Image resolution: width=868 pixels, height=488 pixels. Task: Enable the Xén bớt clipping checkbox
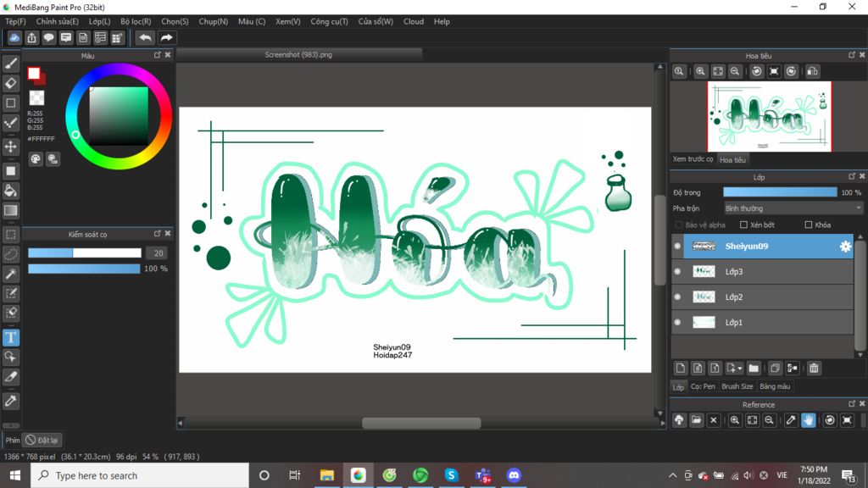click(x=743, y=225)
